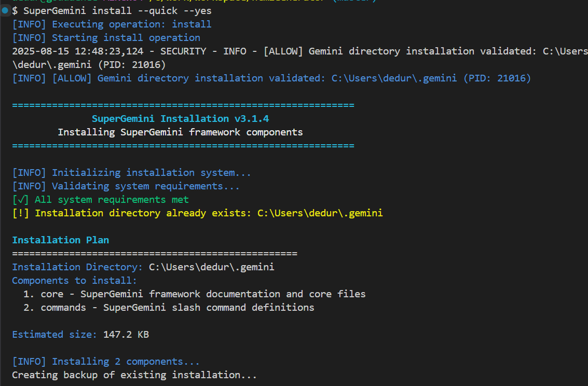
Task: Click the wrapped line '\dedur\.gemini (PID: 21016)'
Action: point(89,65)
